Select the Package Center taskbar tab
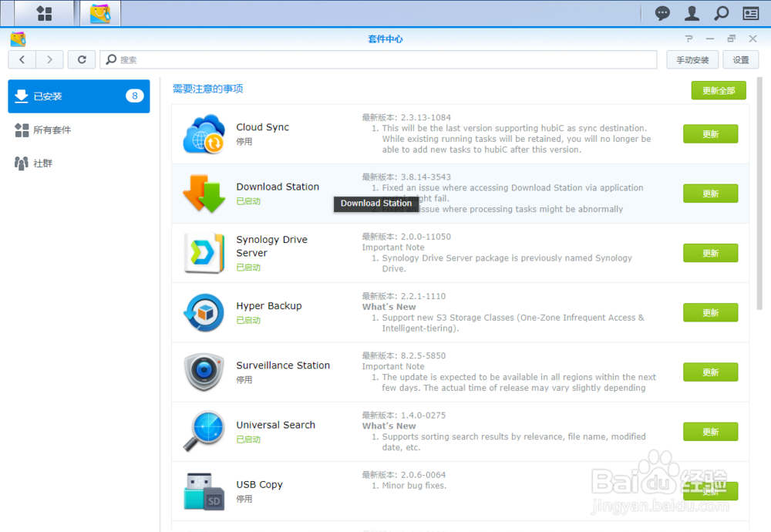This screenshot has width=771, height=532. (99, 13)
